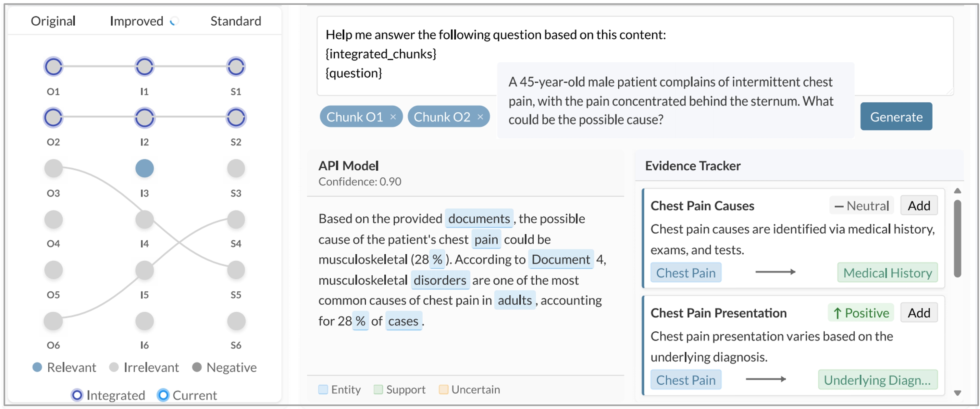Click the O6 irrelevant chunk node
The height and width of the screenshot is (409, 980).
53,321
